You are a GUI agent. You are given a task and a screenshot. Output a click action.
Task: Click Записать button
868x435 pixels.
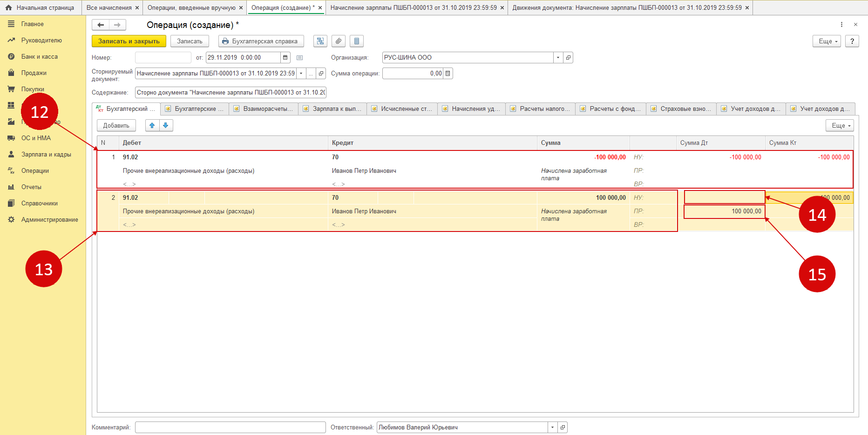coord(190,41)
